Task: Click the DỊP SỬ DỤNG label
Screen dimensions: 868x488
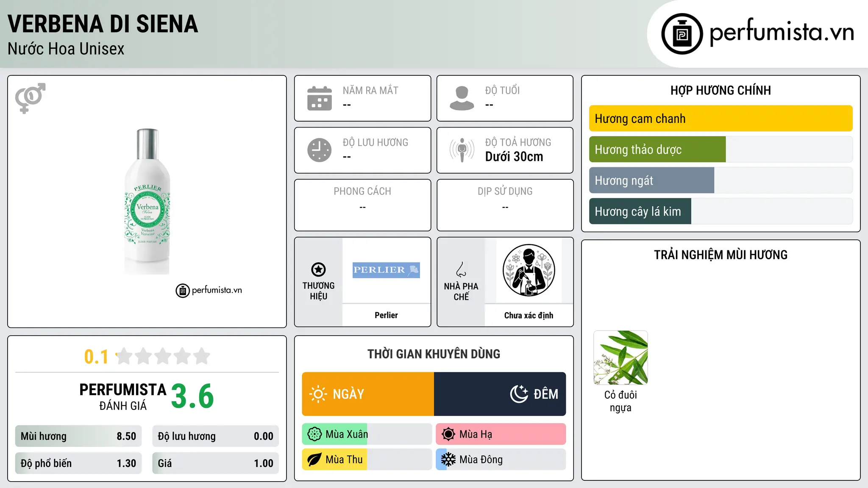Action: tap(505, 191)
